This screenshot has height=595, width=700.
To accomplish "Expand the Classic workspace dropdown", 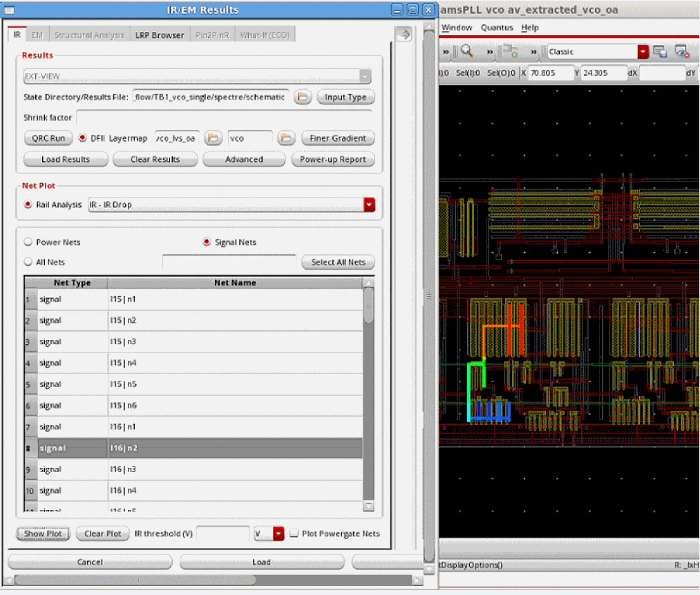I will [643, 52].
